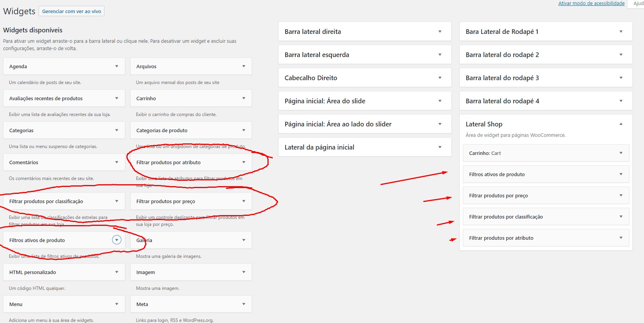Select 'Categorias de produto' widget title
Screen dimensions: 644x323
coord(162,130)
